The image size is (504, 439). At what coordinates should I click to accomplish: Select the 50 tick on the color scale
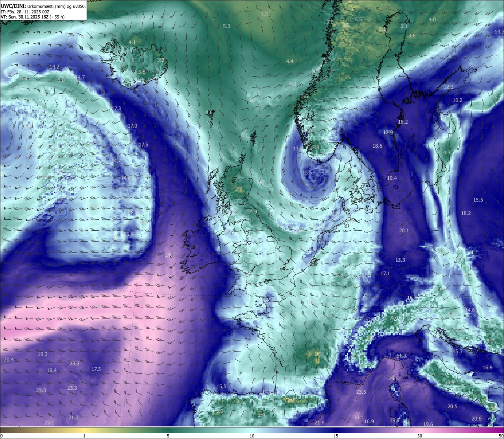point(501,436)
